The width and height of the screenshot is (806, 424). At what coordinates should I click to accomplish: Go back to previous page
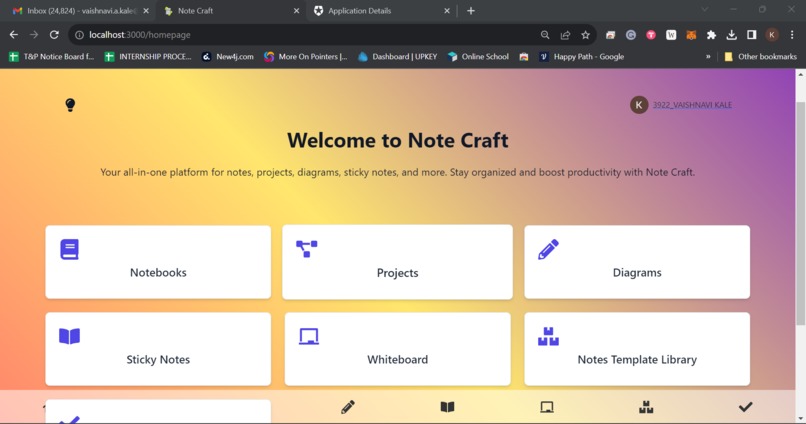click(14, 35)
